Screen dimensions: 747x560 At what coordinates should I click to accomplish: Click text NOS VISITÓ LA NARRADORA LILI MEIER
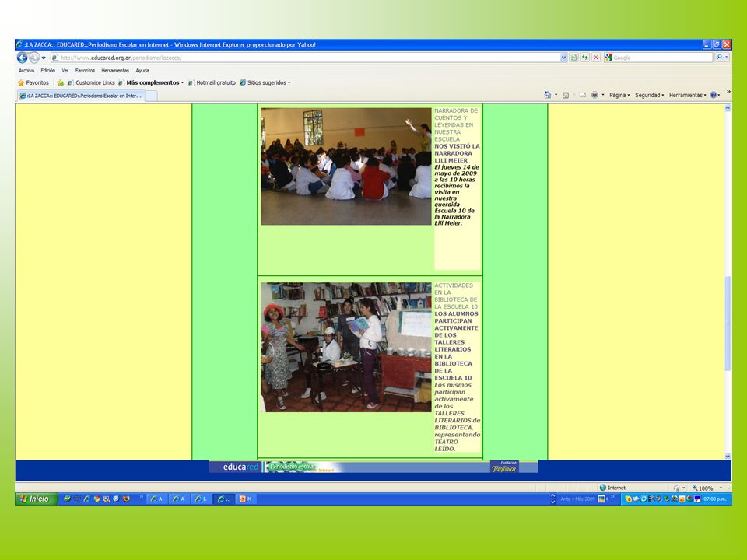point(457,153)
